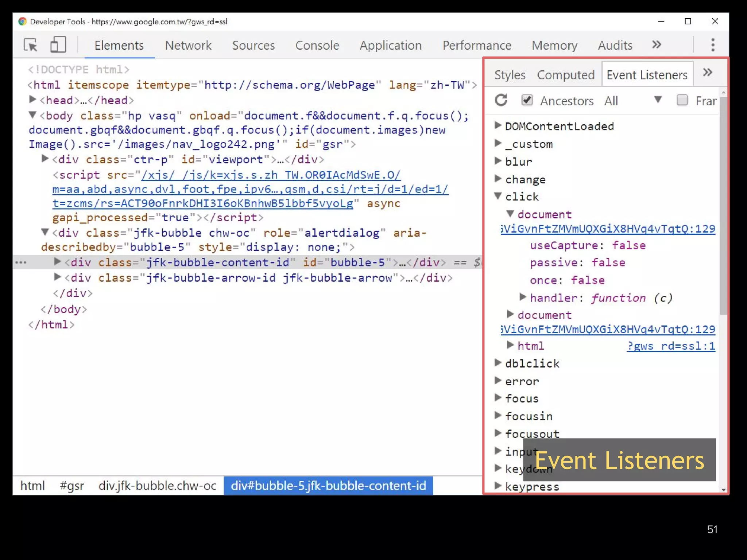Open the Console tab

tap(317, 45)
